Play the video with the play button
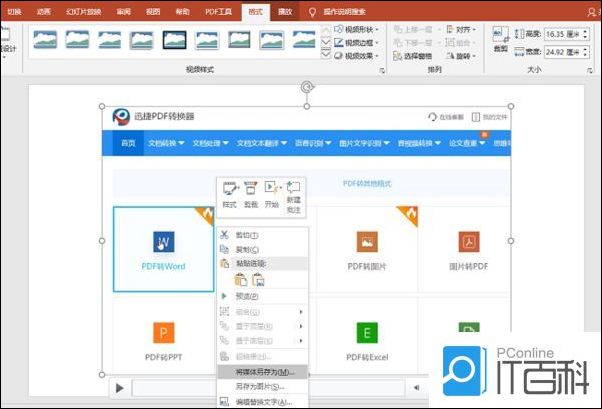This screenshot has height=409, width=602. [x=119, y=388]
